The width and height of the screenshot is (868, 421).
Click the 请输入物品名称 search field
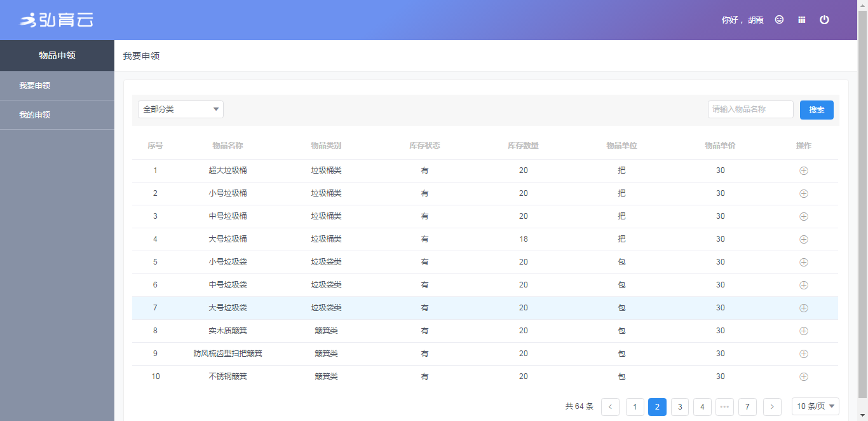[x=750, y=109]
